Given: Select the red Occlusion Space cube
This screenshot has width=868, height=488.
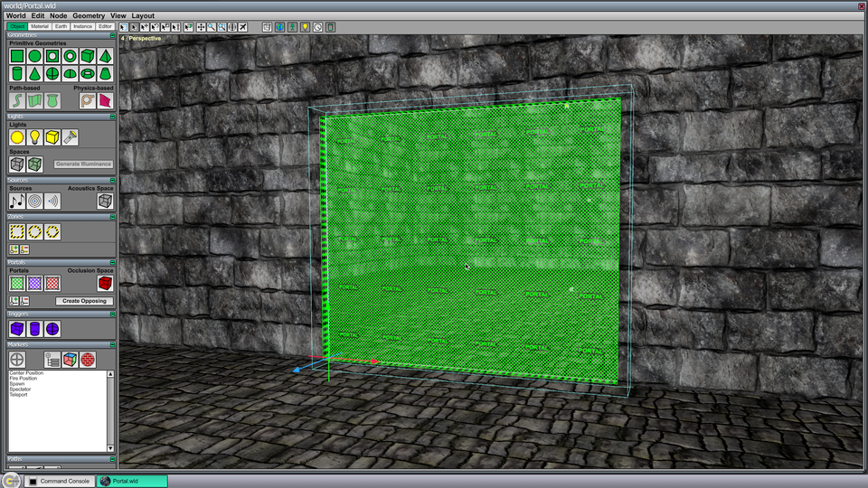Looking at the screenshot, I should click(x=105, y=283).
